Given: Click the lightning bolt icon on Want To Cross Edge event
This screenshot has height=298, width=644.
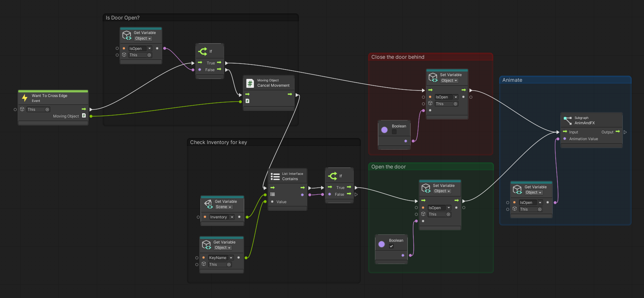Looking at the screenshot, I should point(25,98).
